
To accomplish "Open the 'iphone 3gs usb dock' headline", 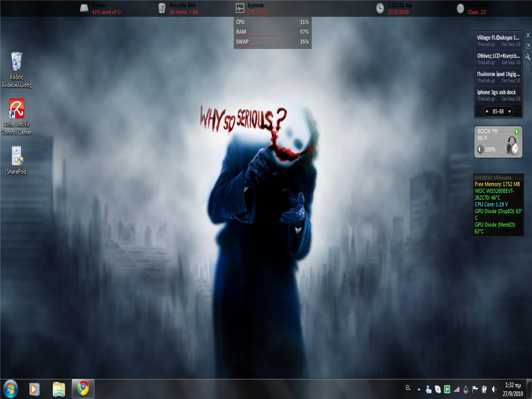I will (496, 92).
